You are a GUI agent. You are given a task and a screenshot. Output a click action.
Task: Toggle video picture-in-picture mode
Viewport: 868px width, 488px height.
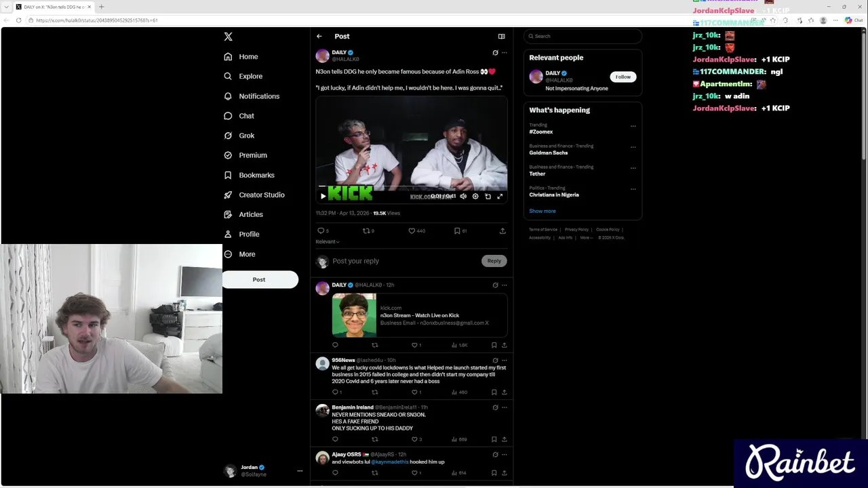488,197
